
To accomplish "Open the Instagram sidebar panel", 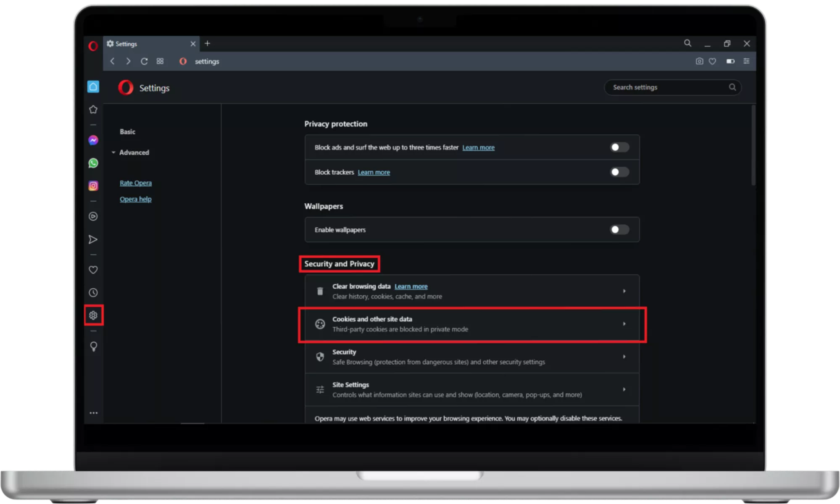I will [x=93, y=186].
